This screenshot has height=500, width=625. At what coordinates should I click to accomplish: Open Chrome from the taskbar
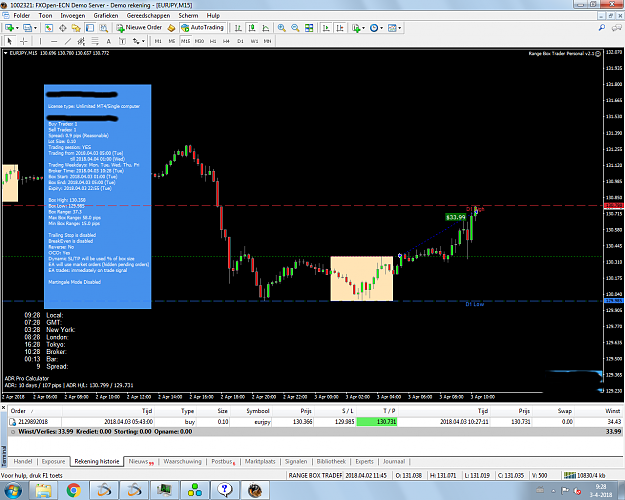[x=73, y=490]
